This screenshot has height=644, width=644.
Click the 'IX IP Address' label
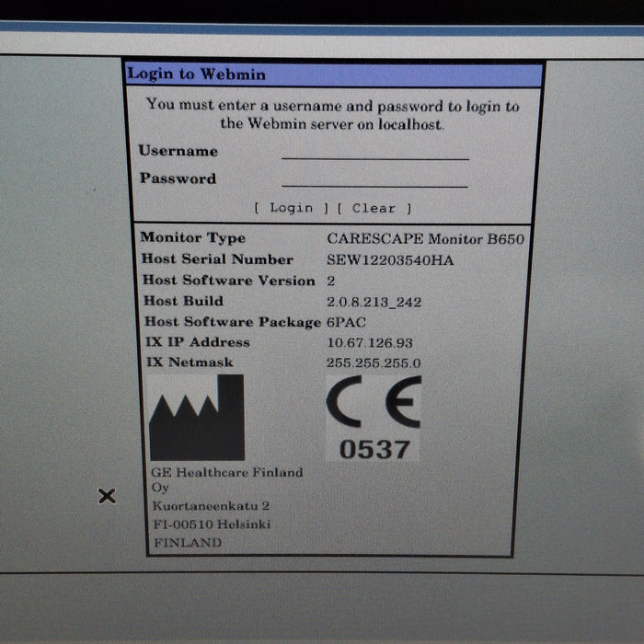tap(198, 342)
